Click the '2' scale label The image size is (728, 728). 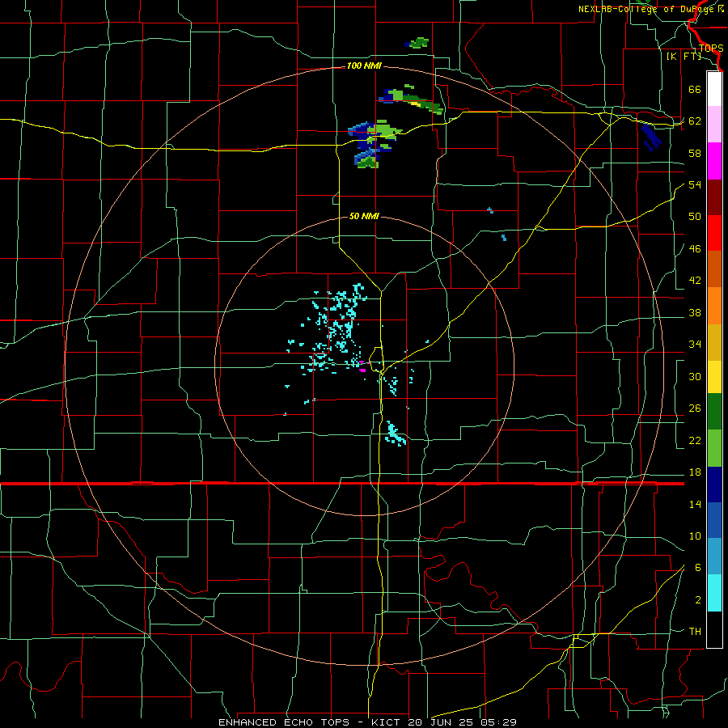coord(698,600)
